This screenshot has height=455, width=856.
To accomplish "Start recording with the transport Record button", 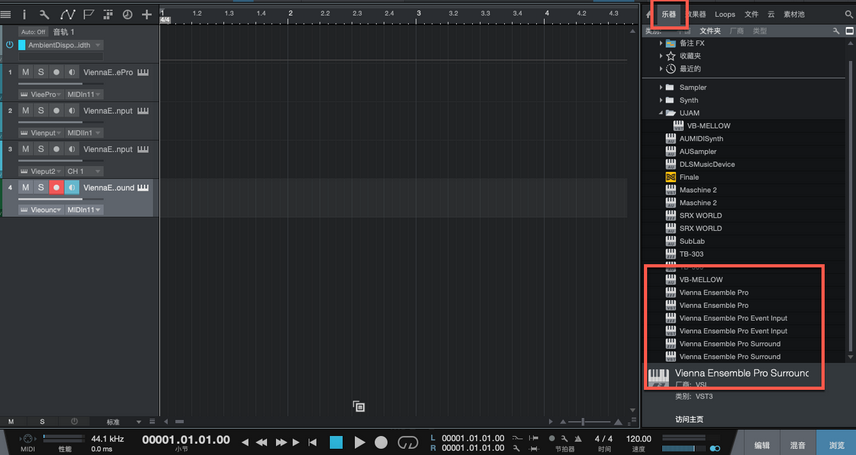I will (381, 442).
